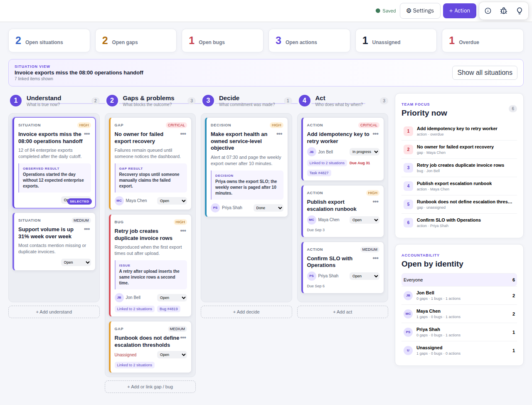Open status dropdown on Confirm SLO action

[365, 276]
